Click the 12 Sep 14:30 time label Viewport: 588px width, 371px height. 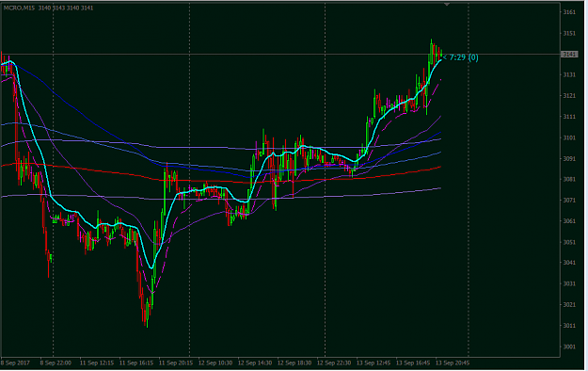click(x=255, y=363)
